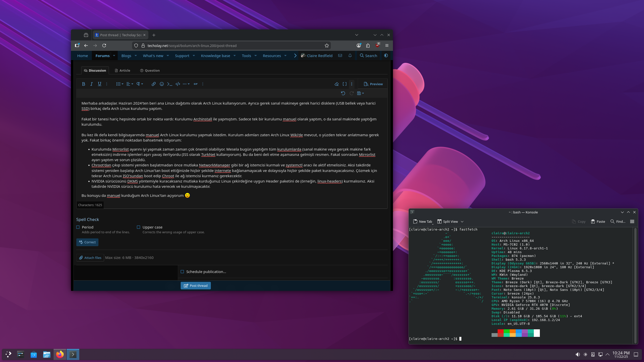Screen dimensions: 644x362
Task: Click the Post thread button
Action: tap(196, 286)
